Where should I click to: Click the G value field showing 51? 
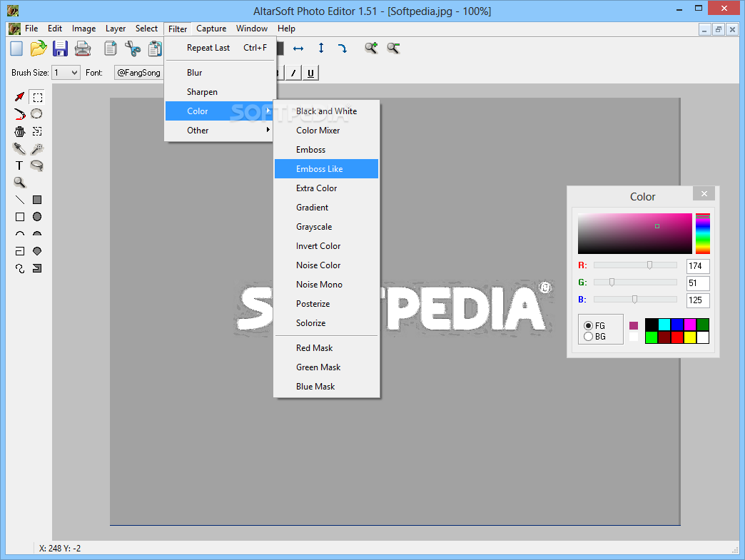click(698, 283)
